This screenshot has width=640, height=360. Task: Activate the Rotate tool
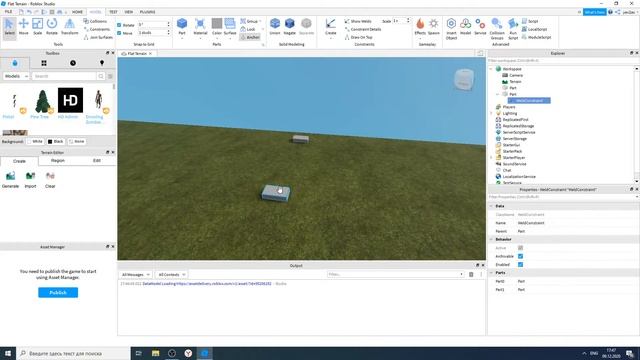tap(52, 26)
